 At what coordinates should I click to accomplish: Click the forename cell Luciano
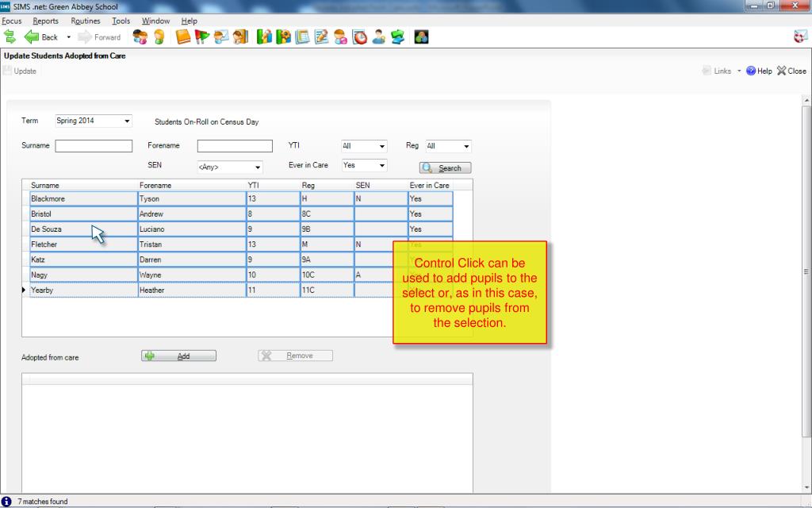point(192,229)
